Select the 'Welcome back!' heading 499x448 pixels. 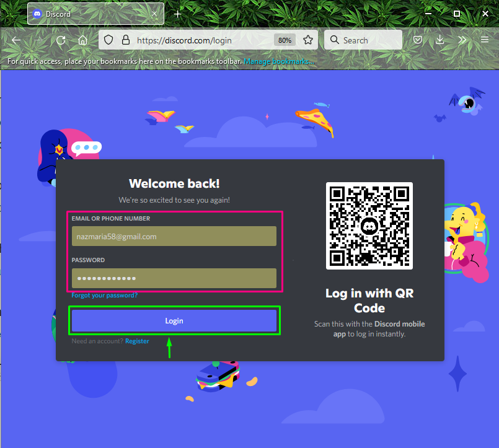click(174, 183)
